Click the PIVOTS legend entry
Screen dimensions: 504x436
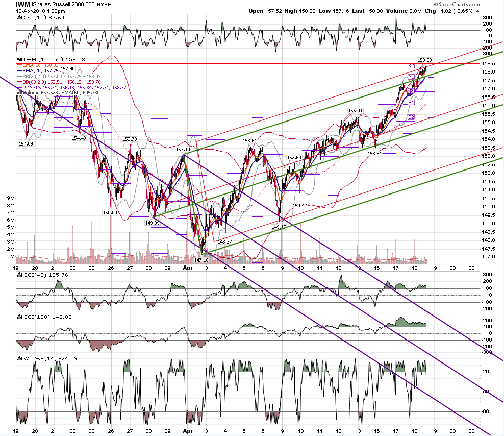[x=74, y=87]
